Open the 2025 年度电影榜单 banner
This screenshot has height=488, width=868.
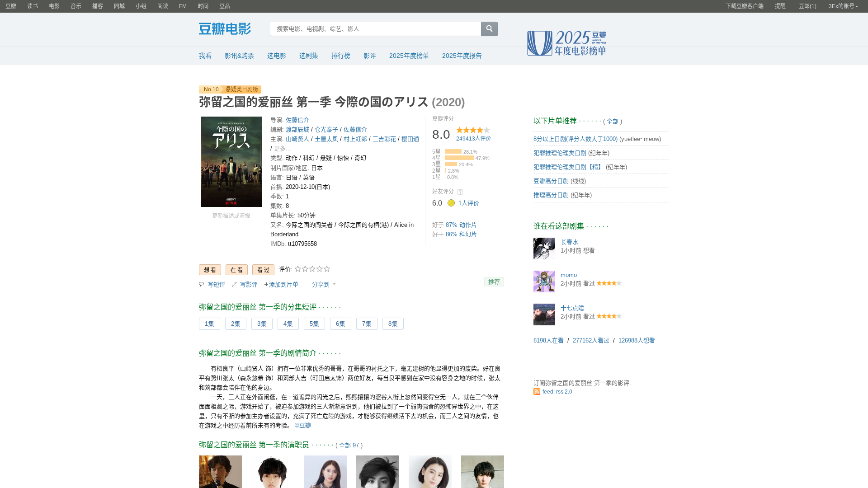click(566, 43)
